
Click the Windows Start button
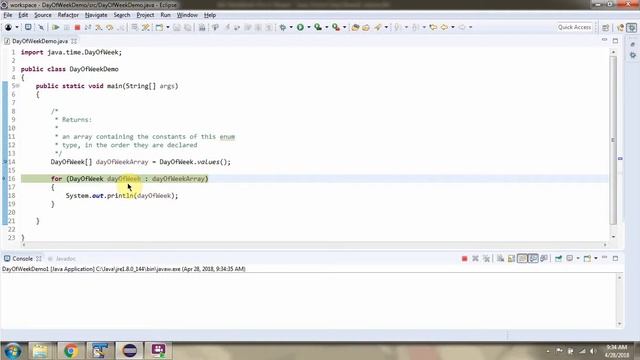click(12, 351)
